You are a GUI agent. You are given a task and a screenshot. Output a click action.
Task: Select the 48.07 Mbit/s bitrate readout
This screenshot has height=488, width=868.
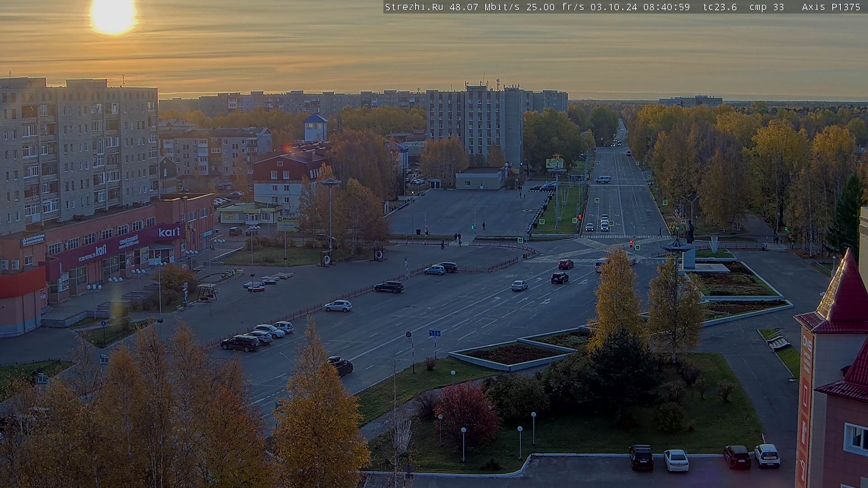[x=484, y=7]
